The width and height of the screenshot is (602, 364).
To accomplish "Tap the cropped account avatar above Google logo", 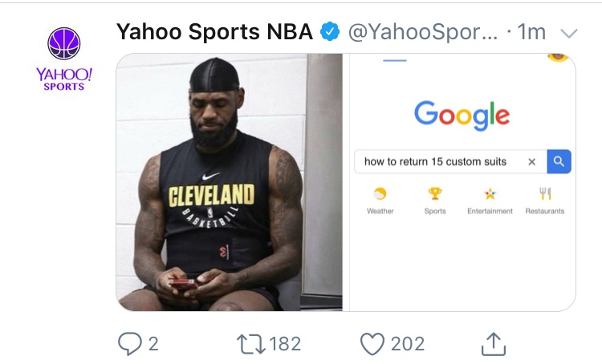I will pyautogui.click(x=559, y=57).
